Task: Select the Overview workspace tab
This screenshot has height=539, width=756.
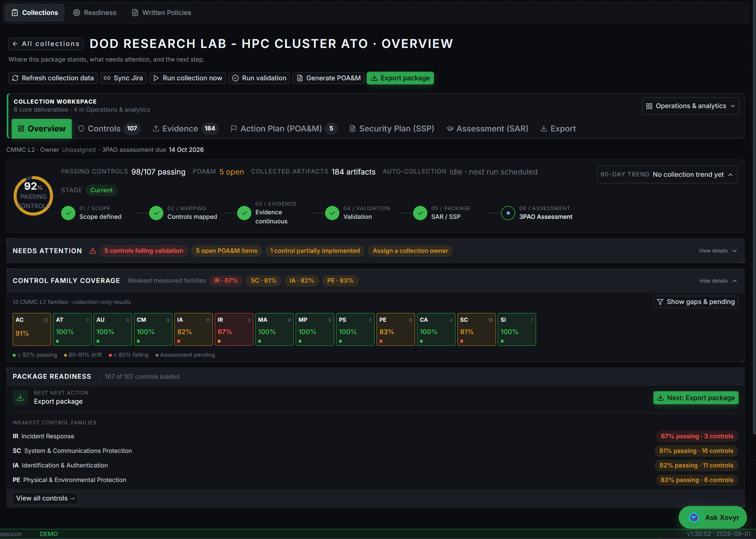Action: tap(42, 128)
